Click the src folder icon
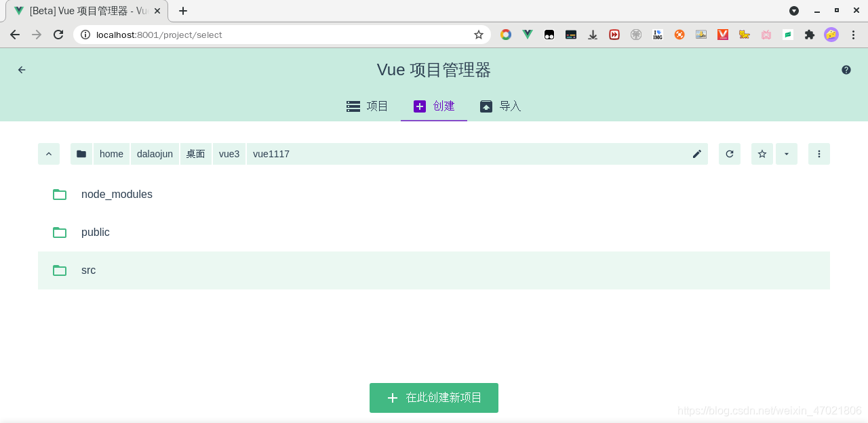This screenshot has height=423, width=868. tap(60, 270)
